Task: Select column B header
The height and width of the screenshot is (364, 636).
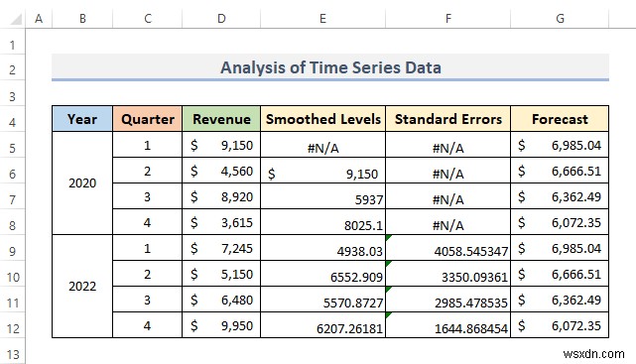Action: pos(82,19)
